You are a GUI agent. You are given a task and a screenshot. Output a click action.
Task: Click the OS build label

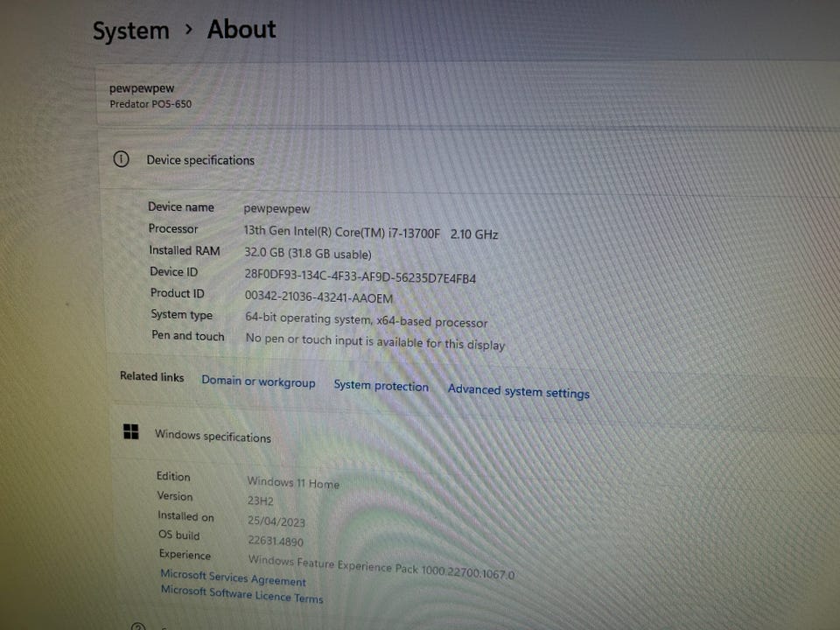click(178, 535)
